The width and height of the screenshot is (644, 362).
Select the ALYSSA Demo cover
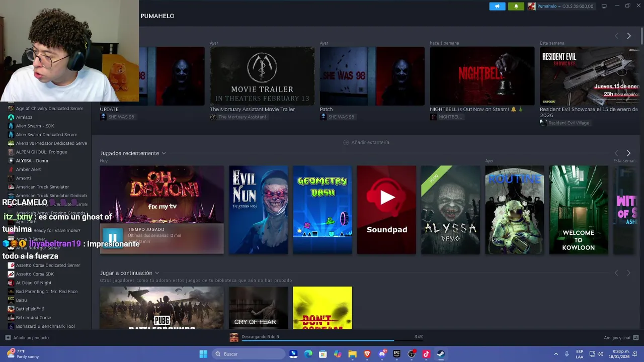[450, 210]
